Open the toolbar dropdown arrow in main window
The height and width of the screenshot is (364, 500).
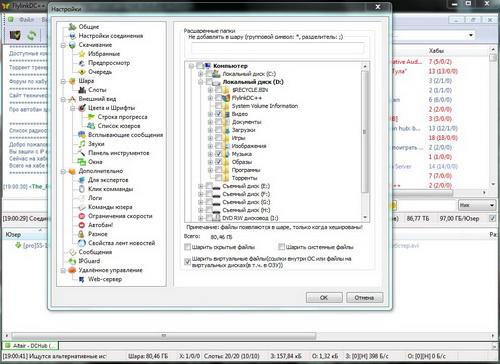coord(471,35)
